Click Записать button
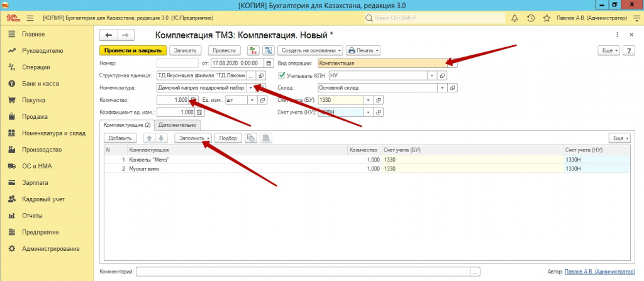Viewport: 644px width, 281px height. [186, 50]
